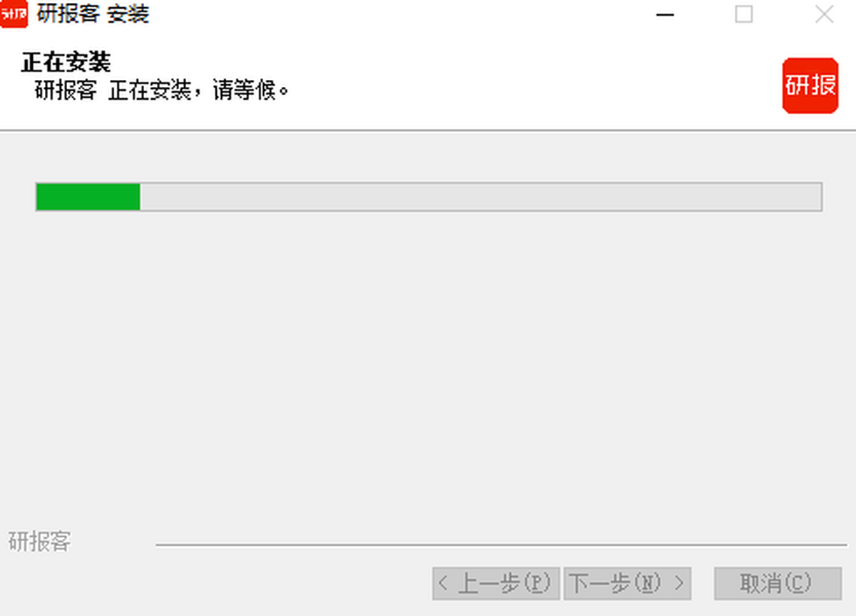The image size is (856, 616).
Task: Click the gray 研报客 branding label at bottom
Action: [x=39, y=542]
